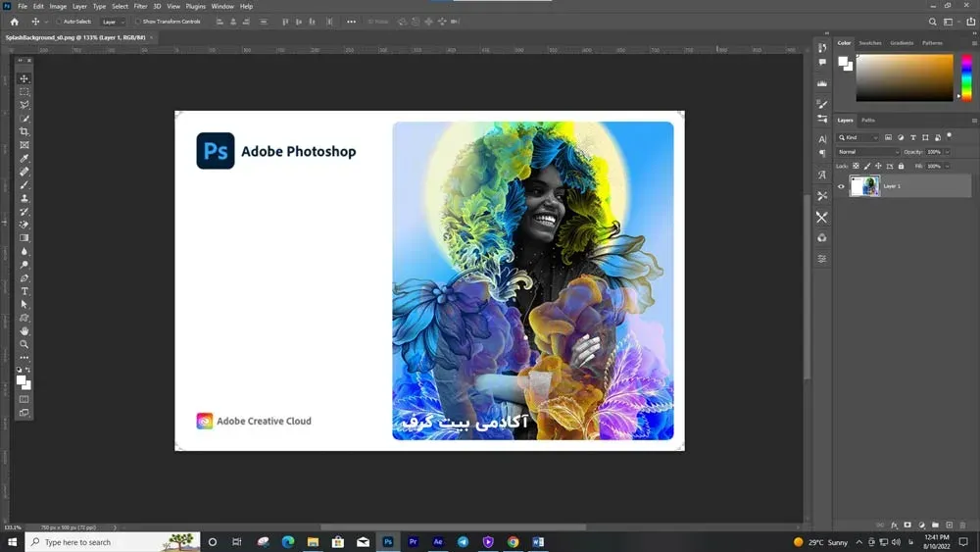
Task: Open the layer filter Kind dropdown
Action: tap(857, 137)
